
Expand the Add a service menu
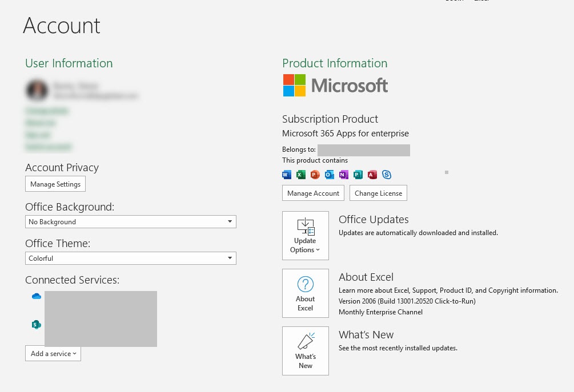[x=53, y=354]
